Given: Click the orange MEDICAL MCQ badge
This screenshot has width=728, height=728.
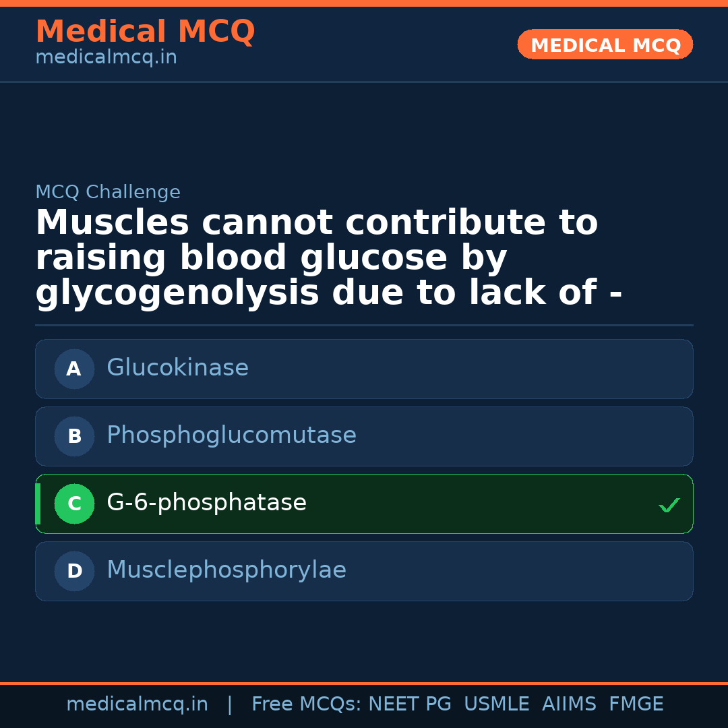Looking at the screenshot, I should (x=605, y=44).
